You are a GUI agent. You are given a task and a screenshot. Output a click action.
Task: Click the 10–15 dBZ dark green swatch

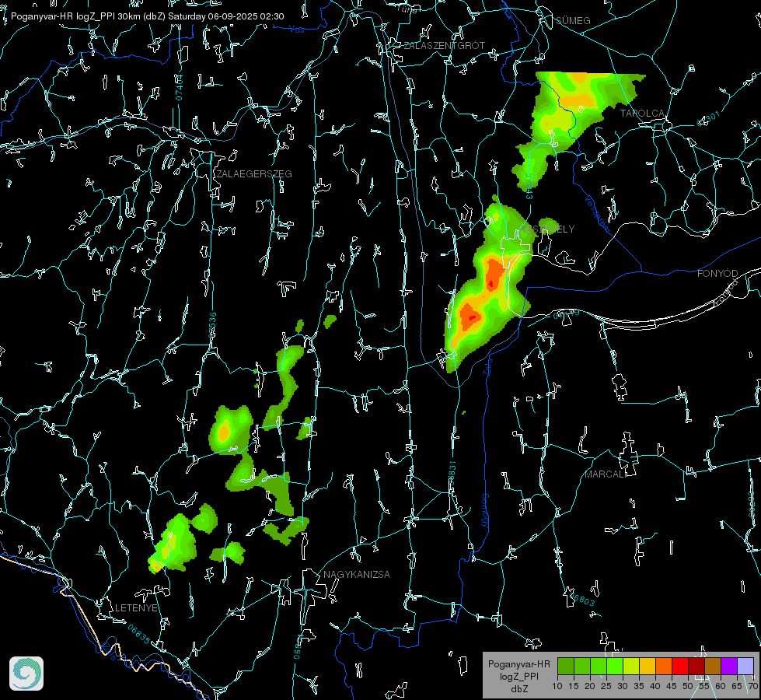click(x=566, y=666)
